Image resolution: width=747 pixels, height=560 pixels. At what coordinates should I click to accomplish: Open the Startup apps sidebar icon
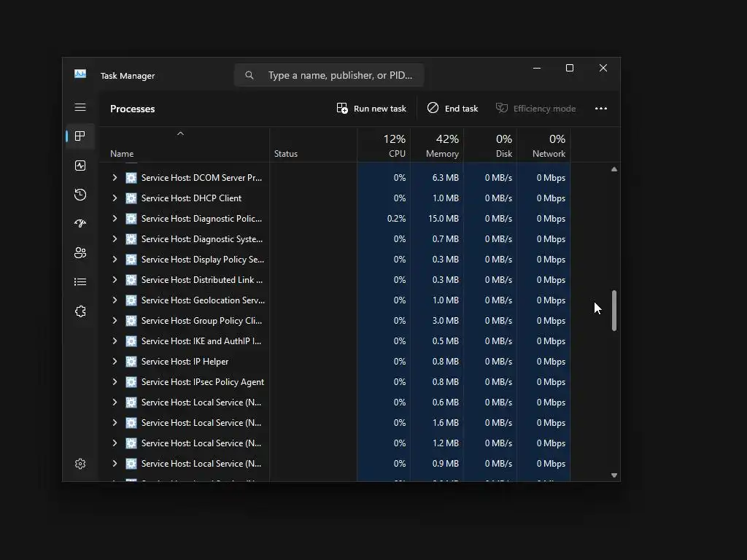tap(80, 223)
